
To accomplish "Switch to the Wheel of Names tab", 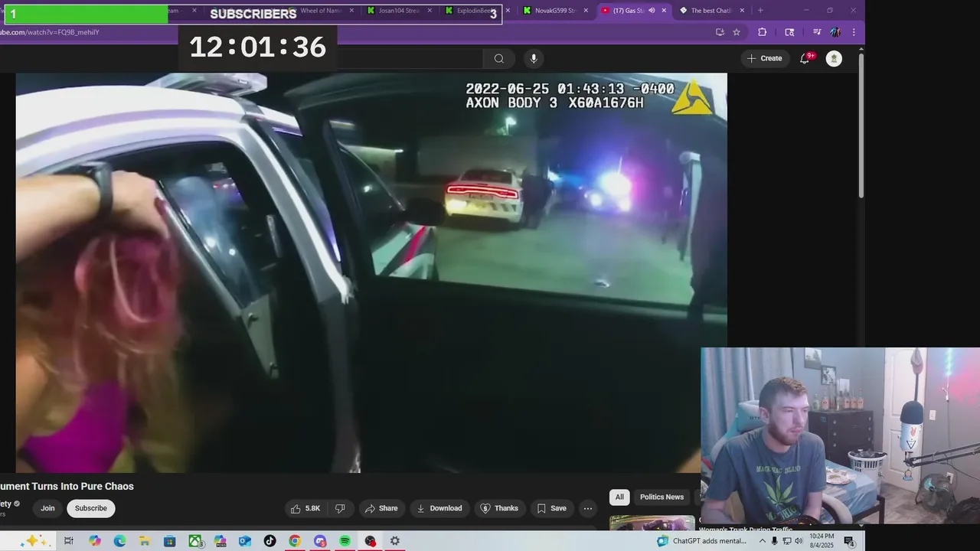I will click(x=320, y=11).
